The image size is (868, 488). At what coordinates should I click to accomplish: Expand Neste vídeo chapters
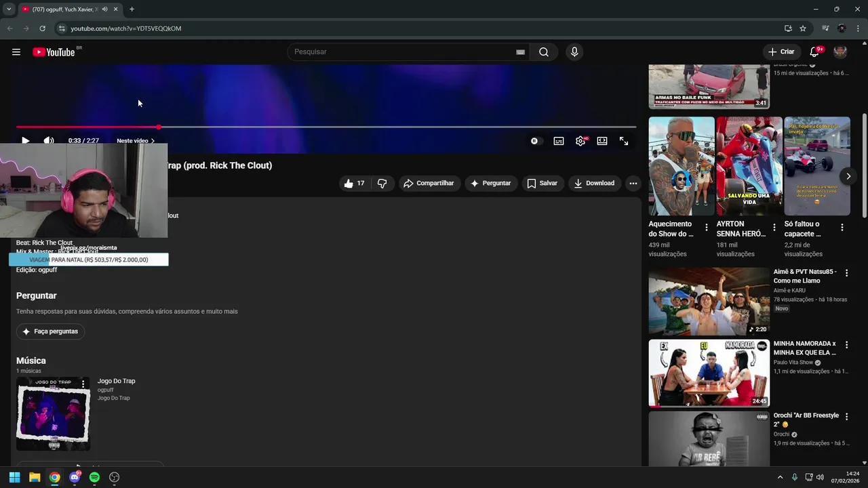pyautogui.click(x=136, y=141)
